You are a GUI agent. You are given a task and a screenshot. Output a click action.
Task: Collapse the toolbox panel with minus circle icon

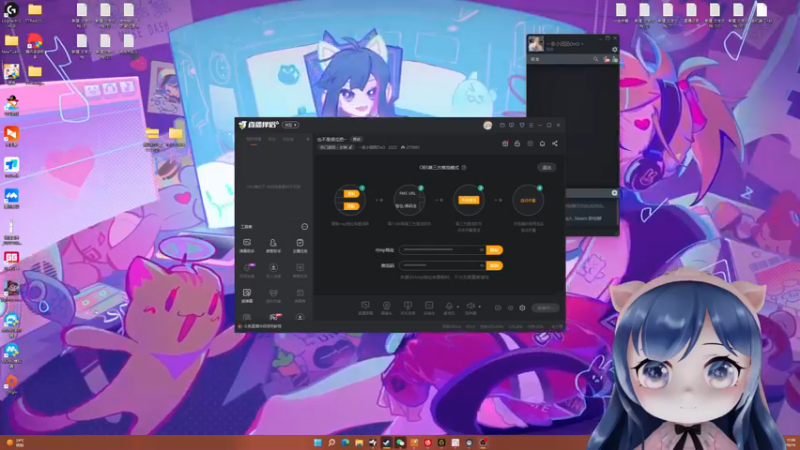305,227
